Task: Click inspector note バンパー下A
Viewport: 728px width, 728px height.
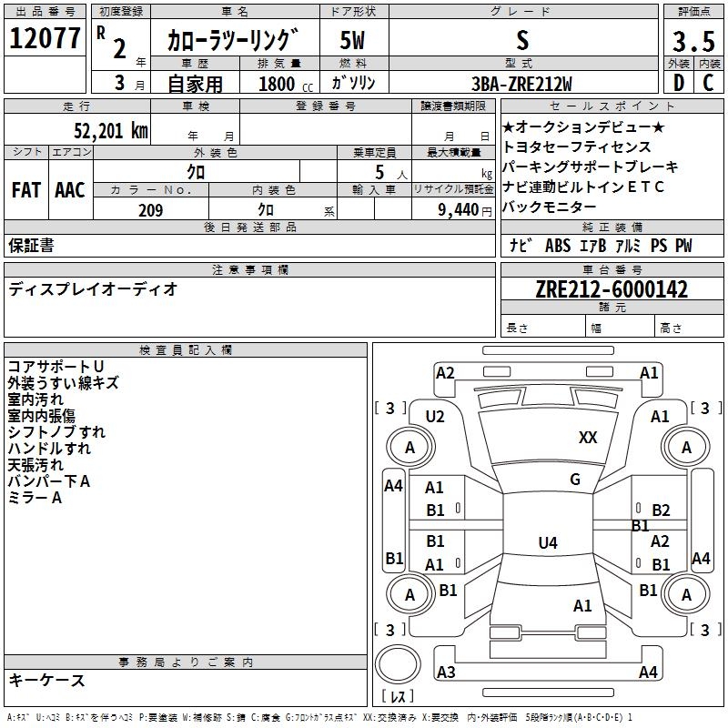Action: tap(49, 481)
